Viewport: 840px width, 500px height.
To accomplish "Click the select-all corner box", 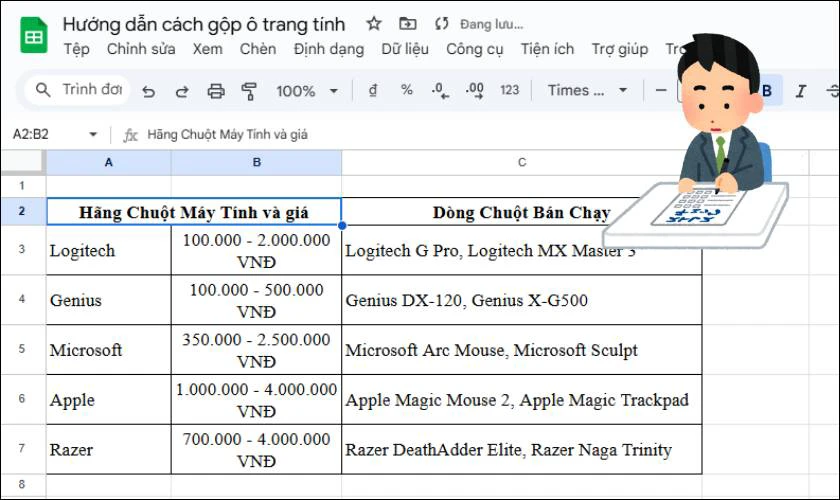I will 22,162.
